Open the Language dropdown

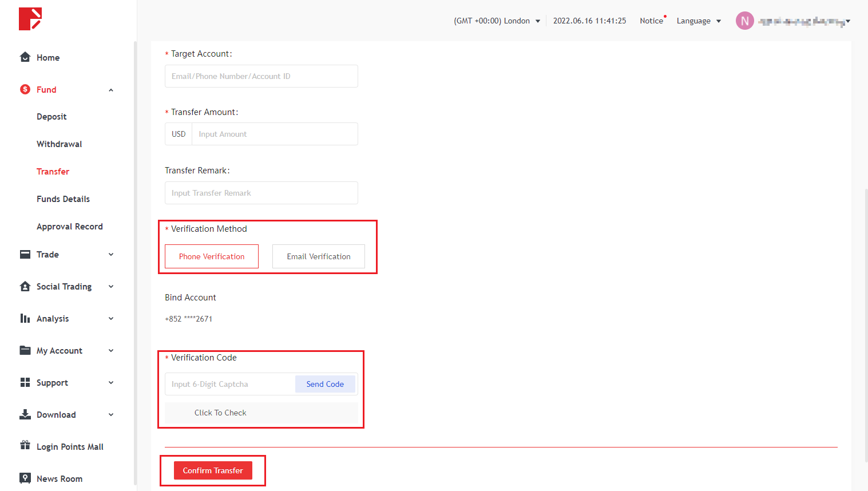click(x=699, y=21)
